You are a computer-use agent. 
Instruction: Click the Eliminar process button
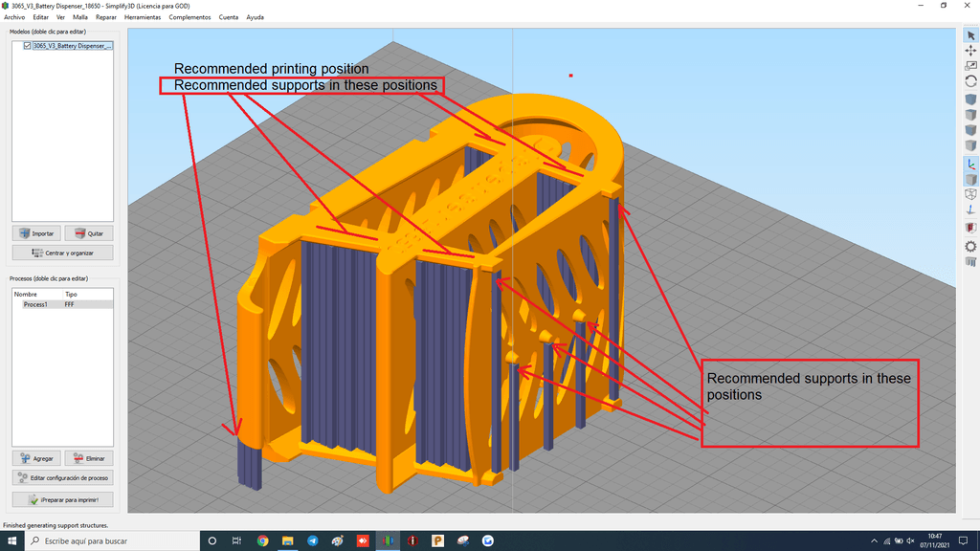point(89,458)
